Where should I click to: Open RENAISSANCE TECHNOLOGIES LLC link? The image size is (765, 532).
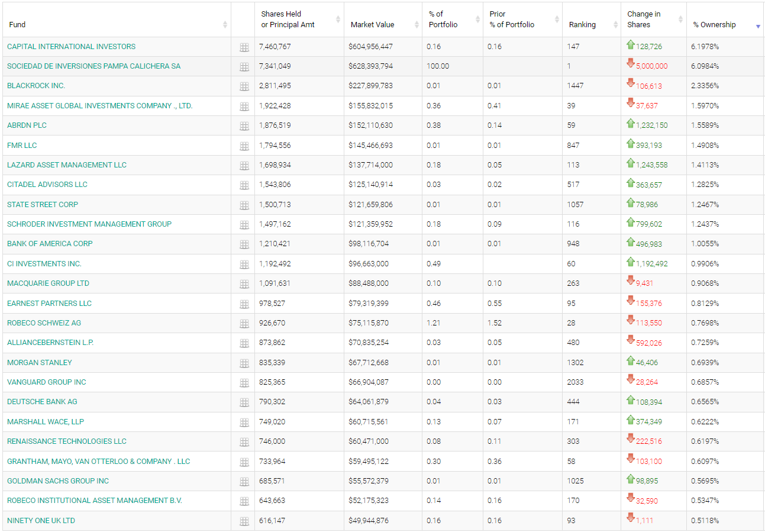click(67, 441)
